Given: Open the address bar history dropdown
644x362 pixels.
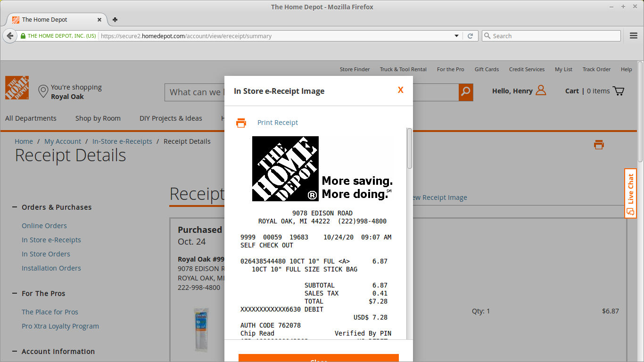Looking at the screenshot, I should tap(456, 35).
